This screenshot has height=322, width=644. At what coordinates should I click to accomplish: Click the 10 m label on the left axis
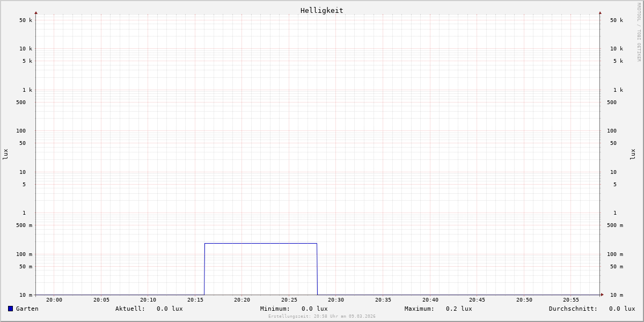tap(26, 295)
